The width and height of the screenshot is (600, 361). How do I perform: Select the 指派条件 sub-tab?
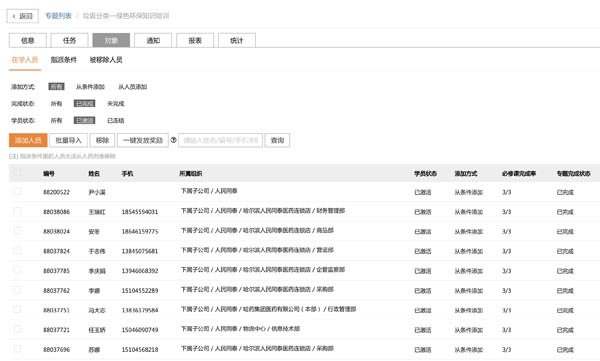point(64,60)
